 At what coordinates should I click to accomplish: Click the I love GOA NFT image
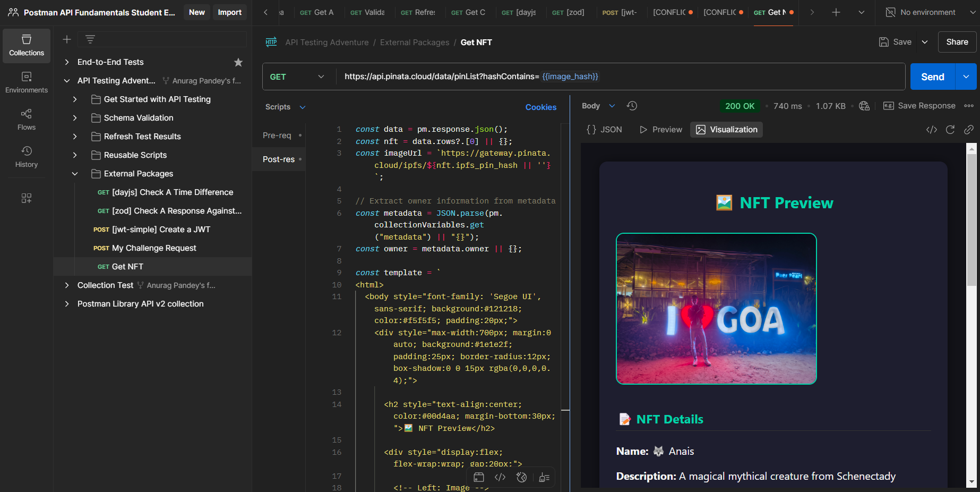[716, 309]
